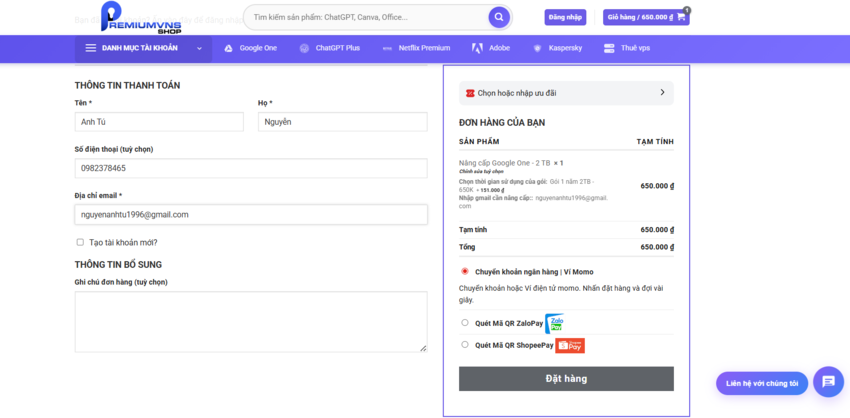Click the textarea resize handle

(x=423, y=348)
